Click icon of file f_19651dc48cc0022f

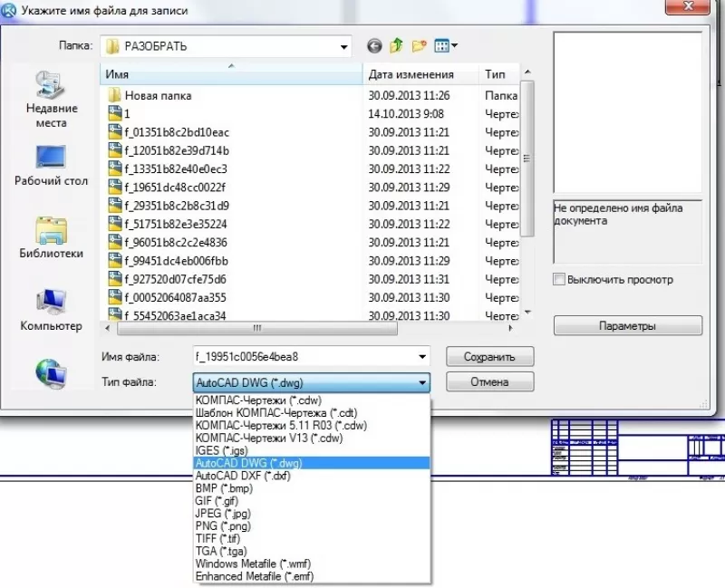coord(115,188)
